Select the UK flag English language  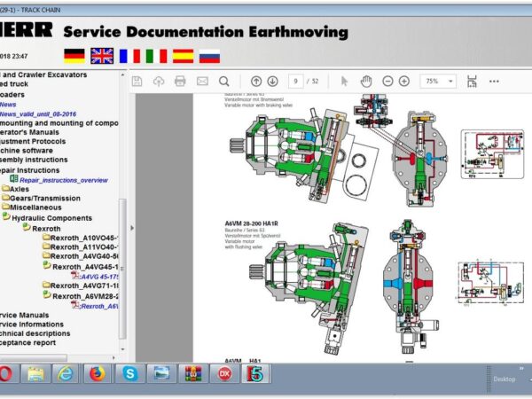point(102,56)
